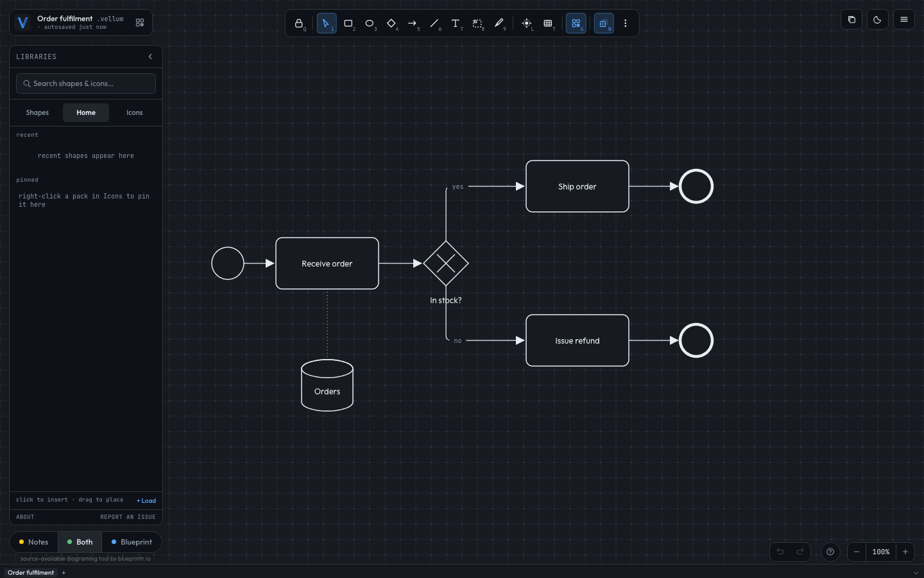924x578 pixels.
Task: Switch to the Shapes tab
Action: point(37,112)
